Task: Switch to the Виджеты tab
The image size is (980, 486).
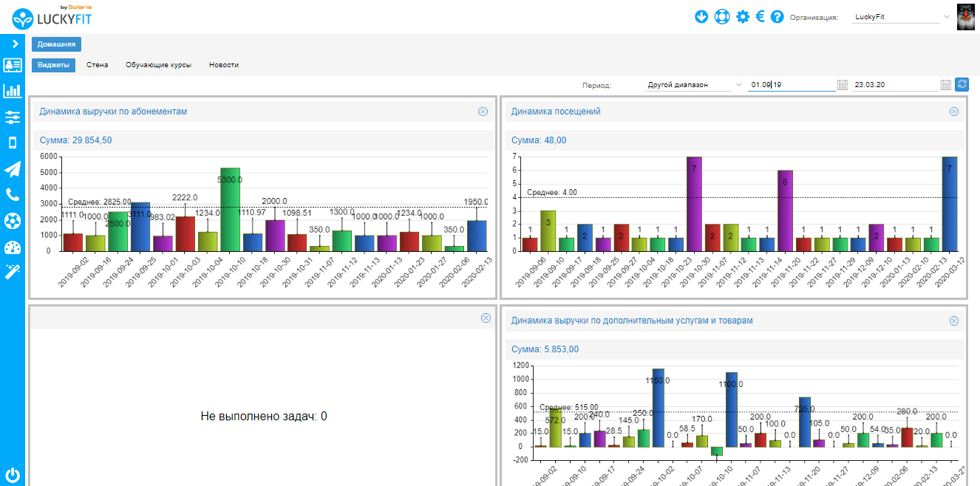Action: point(53,65)
